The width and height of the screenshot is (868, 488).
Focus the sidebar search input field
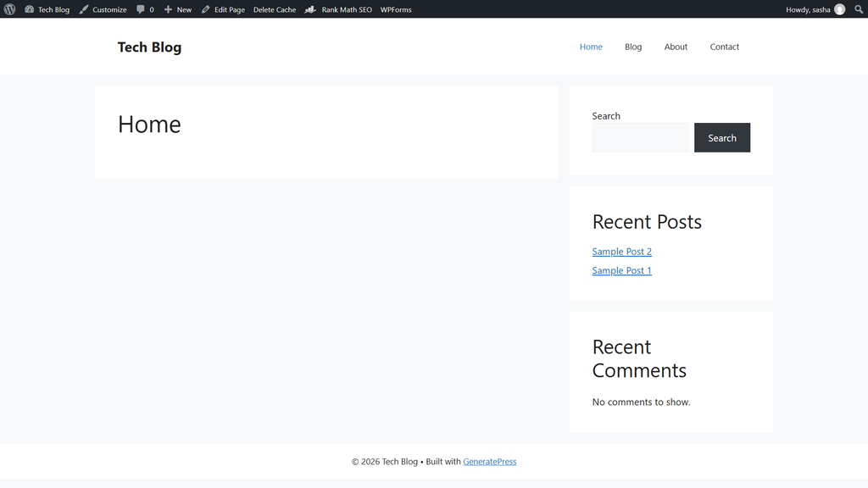[640, 138]
